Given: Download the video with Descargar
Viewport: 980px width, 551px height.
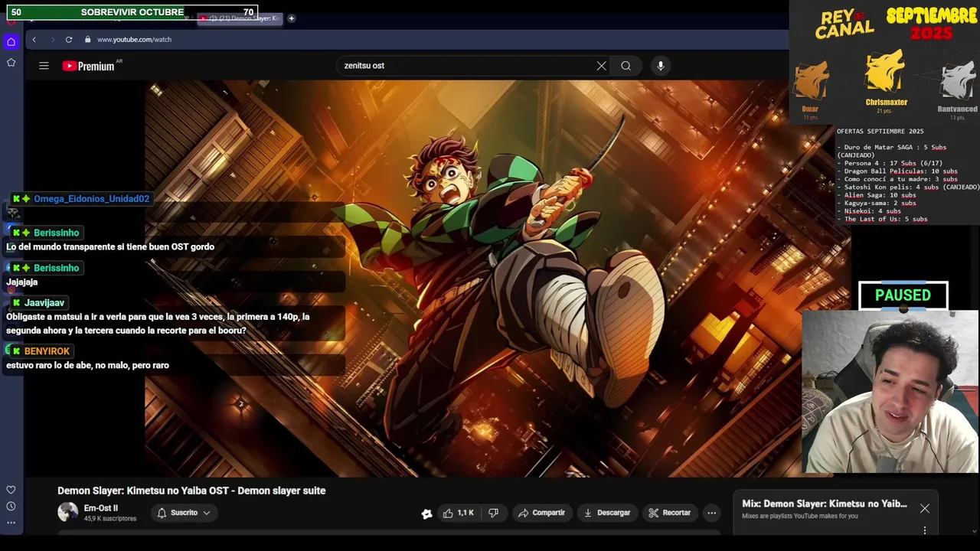Looking at the screenshot, I should pyautogui.click(x=606, y=513).
